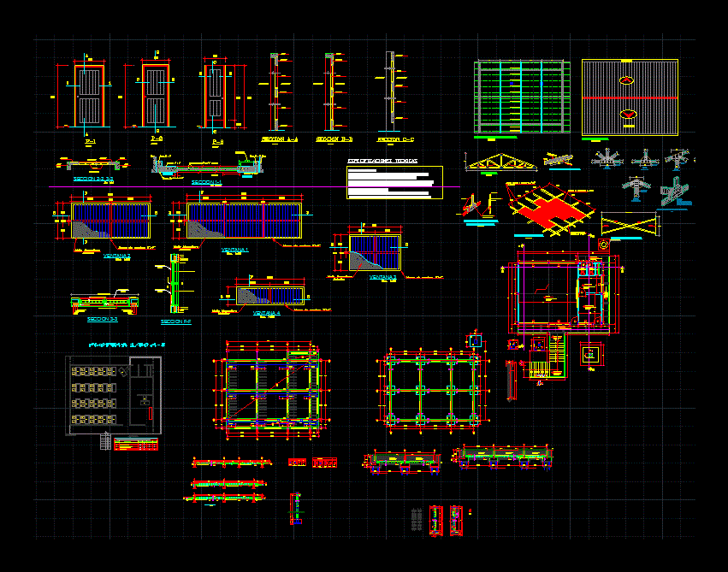Click the SECCION A-A label
Viewport: 728px width, 572px height.
point(279,139)
